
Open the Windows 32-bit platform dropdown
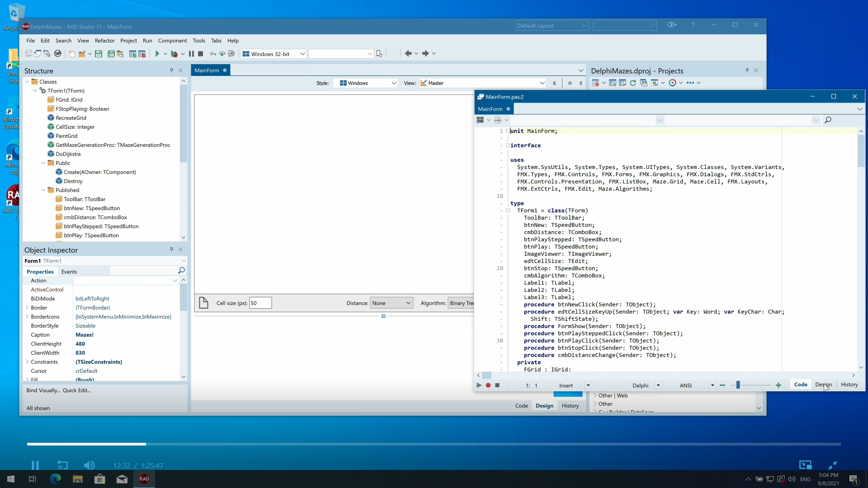click(x=302, y=54)
